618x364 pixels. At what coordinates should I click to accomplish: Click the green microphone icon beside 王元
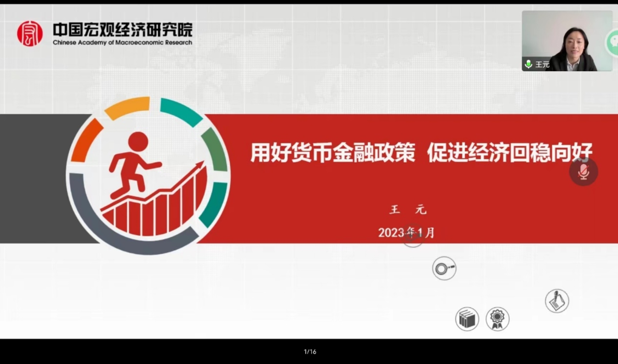(528, 64)
